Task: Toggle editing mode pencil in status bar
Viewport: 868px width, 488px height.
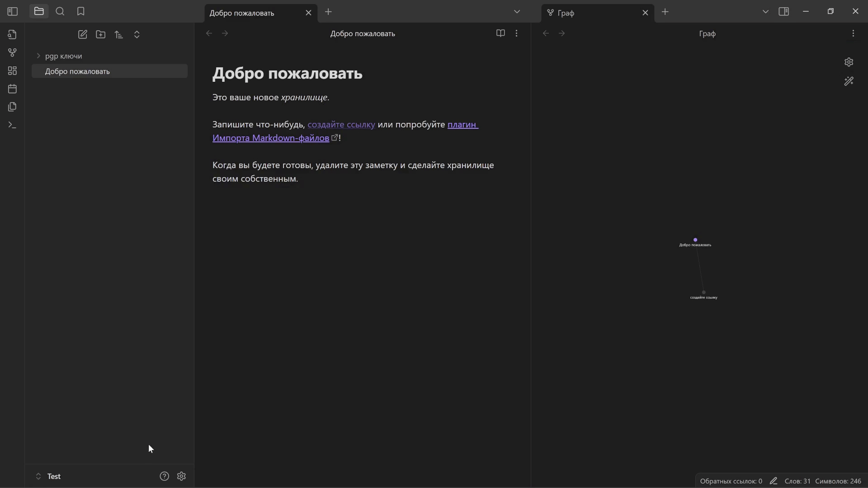Action: point(774,481)
